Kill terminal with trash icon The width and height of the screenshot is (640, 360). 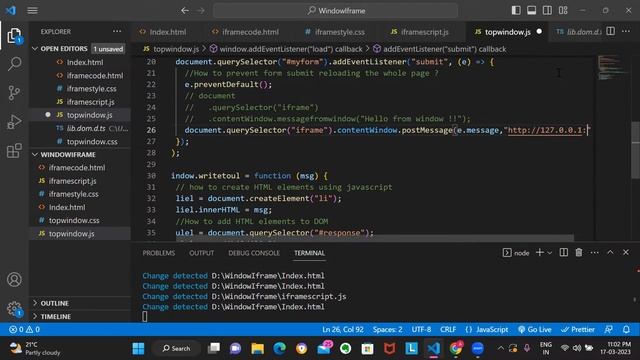[x=579, y=253]
